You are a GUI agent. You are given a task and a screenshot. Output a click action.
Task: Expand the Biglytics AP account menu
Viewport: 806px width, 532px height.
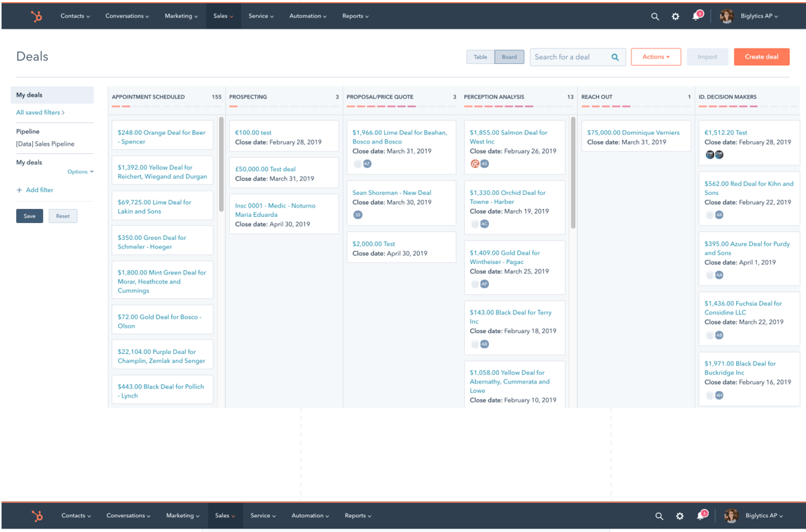pyautogui.click(x=759, y=16)
